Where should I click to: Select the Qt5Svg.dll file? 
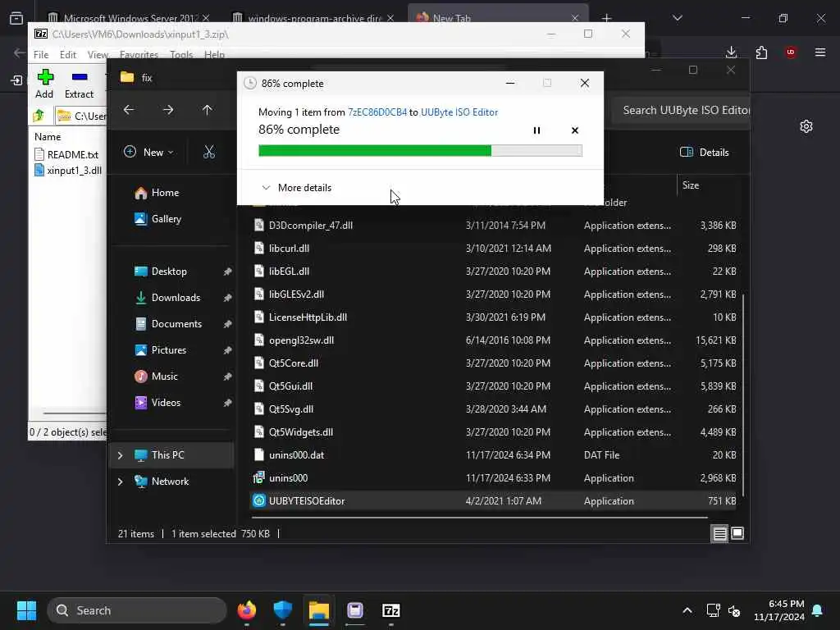tap(291, 409)
